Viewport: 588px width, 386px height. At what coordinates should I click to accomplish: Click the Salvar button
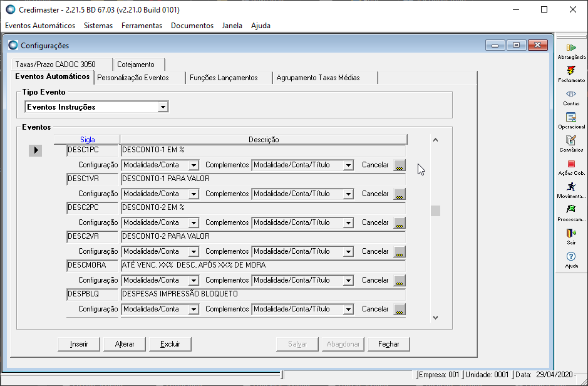click(x=297, y=344)
